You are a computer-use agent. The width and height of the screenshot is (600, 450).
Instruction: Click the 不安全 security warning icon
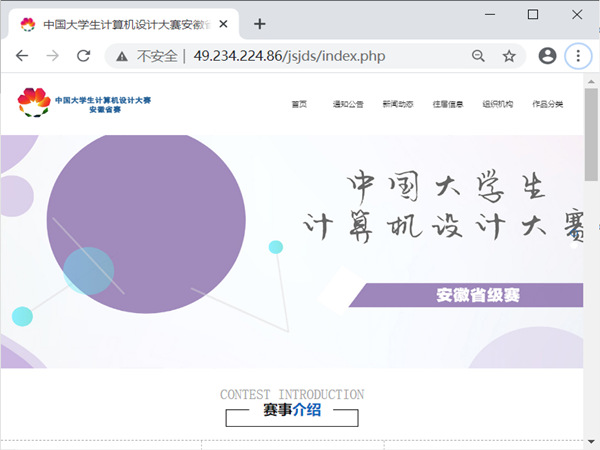[x=122, y=56]
